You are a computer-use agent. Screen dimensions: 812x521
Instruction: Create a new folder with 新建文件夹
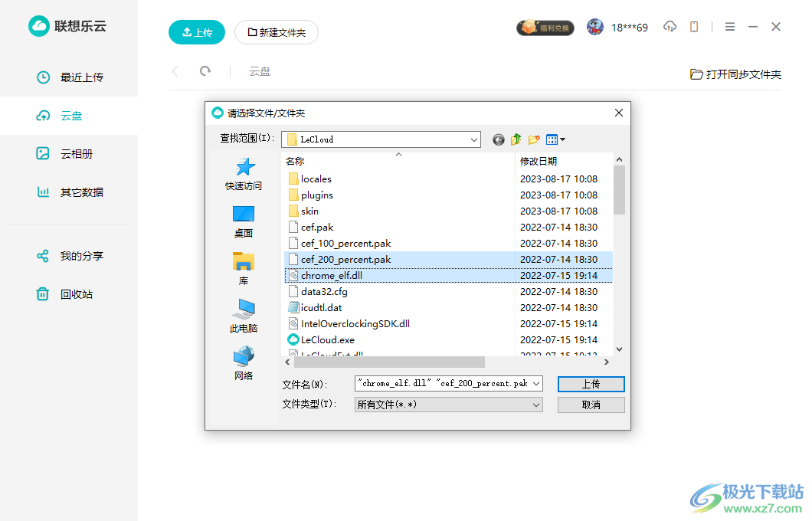tap(277, 32)
